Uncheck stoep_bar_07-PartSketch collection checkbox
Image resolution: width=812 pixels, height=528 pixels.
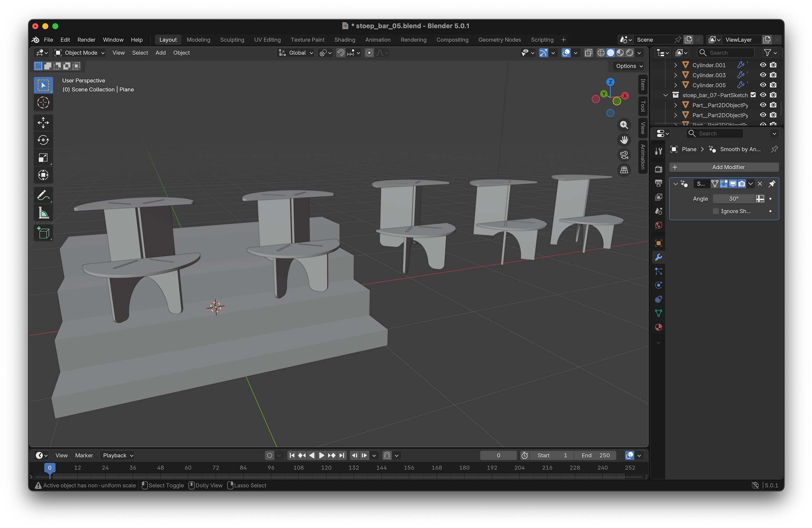click(753, 95)
